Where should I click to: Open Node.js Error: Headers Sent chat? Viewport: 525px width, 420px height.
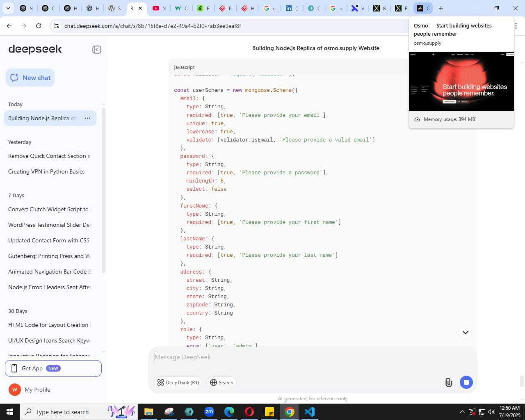tap(49, 287)
